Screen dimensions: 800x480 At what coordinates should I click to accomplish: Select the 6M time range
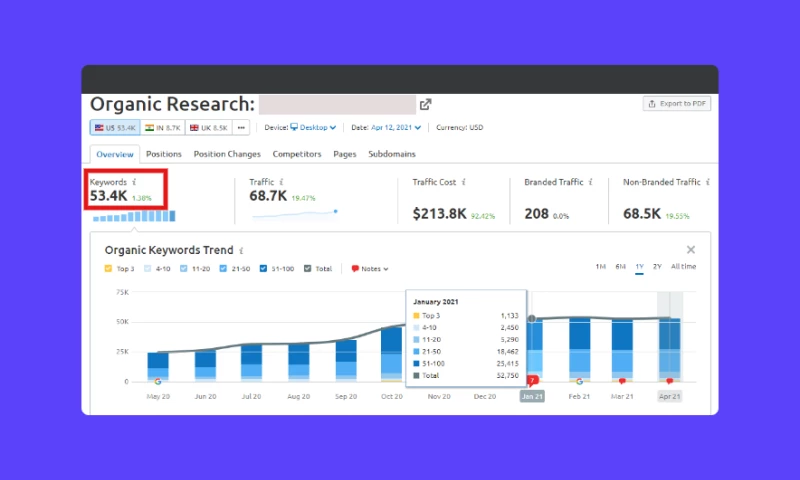pos(620,266)
